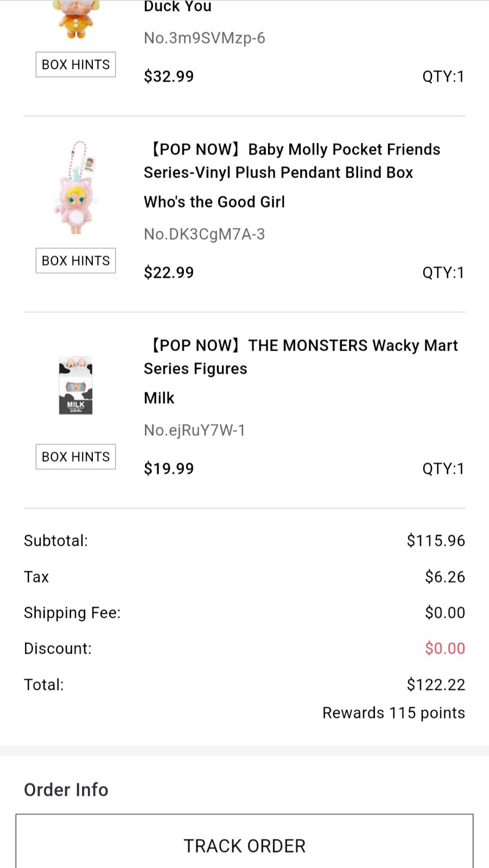The height and width of the screenshot is (868, 489).
Task: Open BOX HINTS for the Duck You item
Action: coord(75,65)
